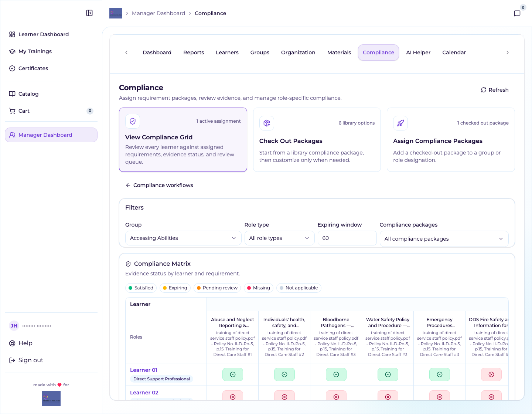Sign out of the account
The image size is (532, 414).
pyautogui.click(x=51, y=360)
